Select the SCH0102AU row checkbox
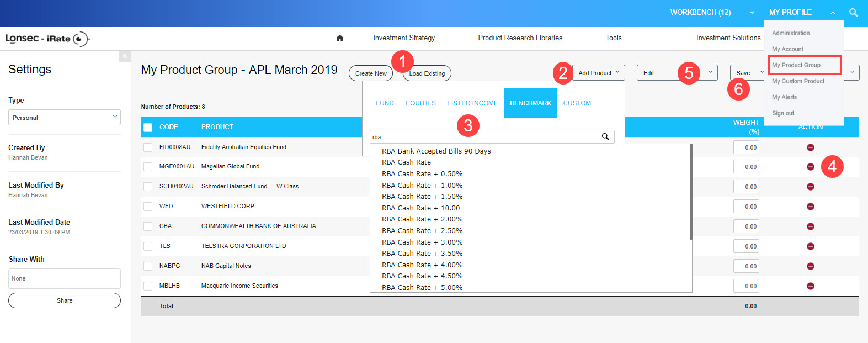 pyautogui.click(x=148, y=187)
